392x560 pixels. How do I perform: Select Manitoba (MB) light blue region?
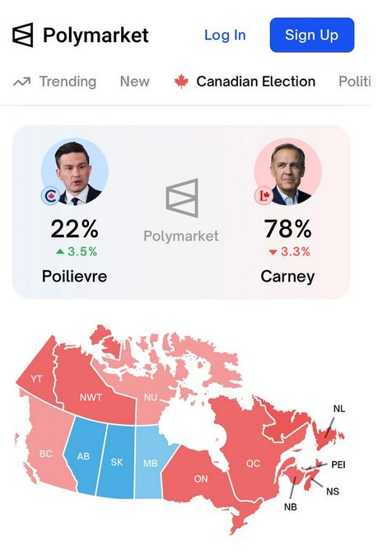tap(151, 463)
